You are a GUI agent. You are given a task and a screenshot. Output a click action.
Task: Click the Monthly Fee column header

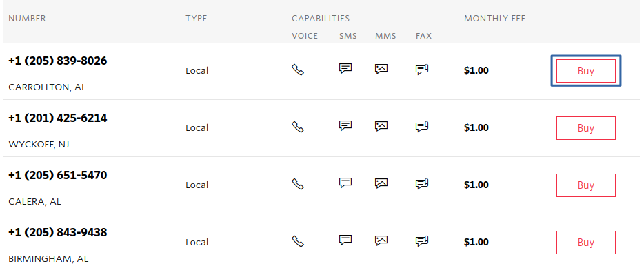click(494, 19)
